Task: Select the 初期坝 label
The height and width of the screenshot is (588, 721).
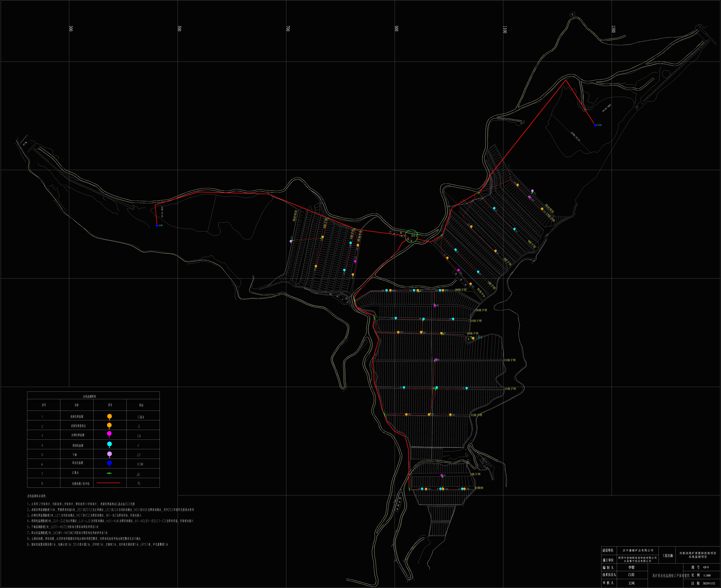Action: 479,488
